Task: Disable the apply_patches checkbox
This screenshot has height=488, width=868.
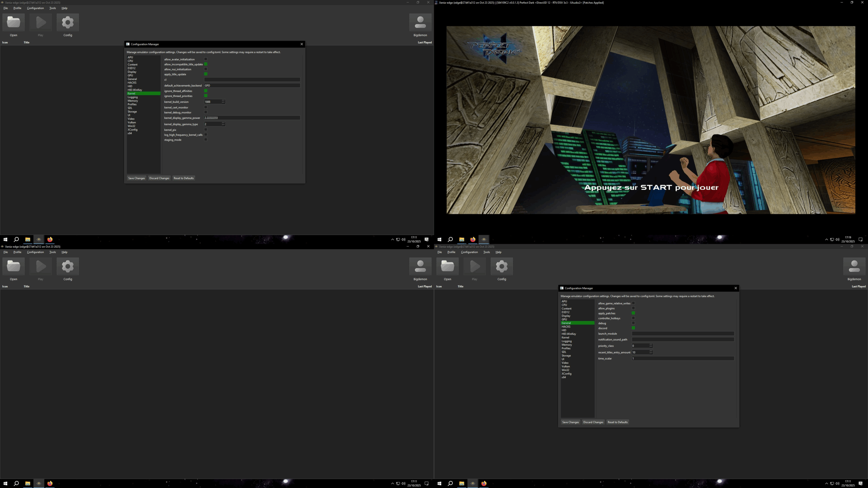Action: [633, 313]
